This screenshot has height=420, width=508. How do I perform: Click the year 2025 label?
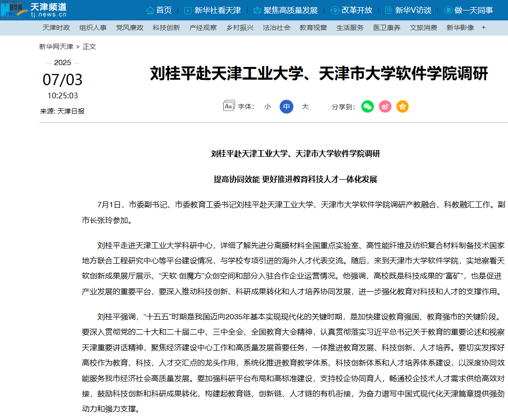[x=63, y=63]
